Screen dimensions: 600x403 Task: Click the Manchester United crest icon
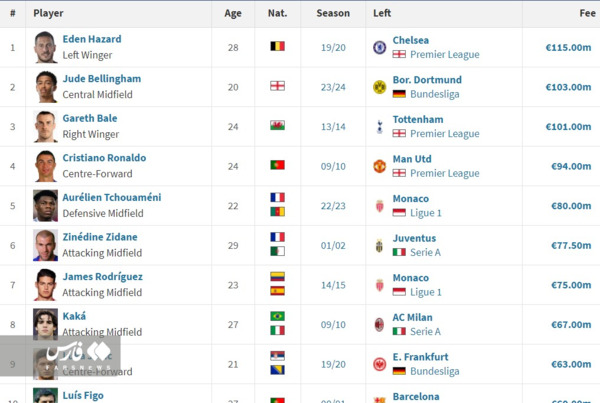pyautogui.click(x=379, y=166)
